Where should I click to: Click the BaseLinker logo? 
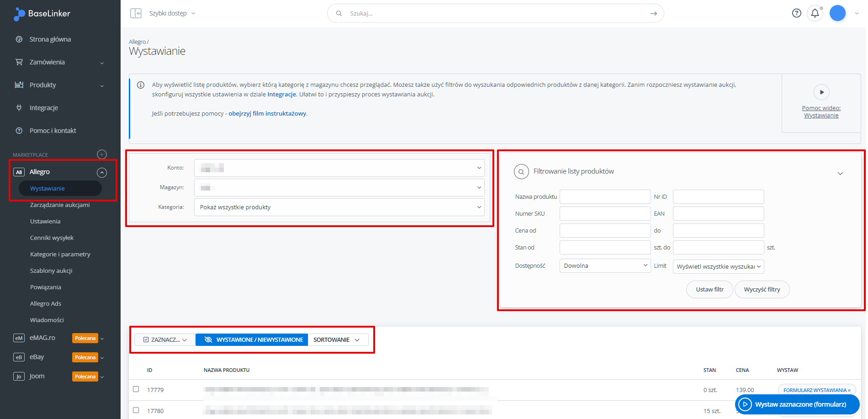pyautogui.click(x=42, y=14)
